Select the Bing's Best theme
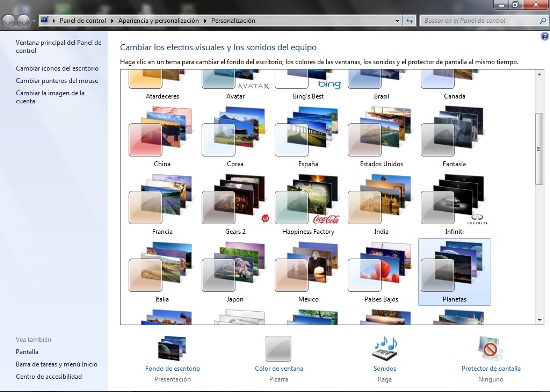 point(308,85)
